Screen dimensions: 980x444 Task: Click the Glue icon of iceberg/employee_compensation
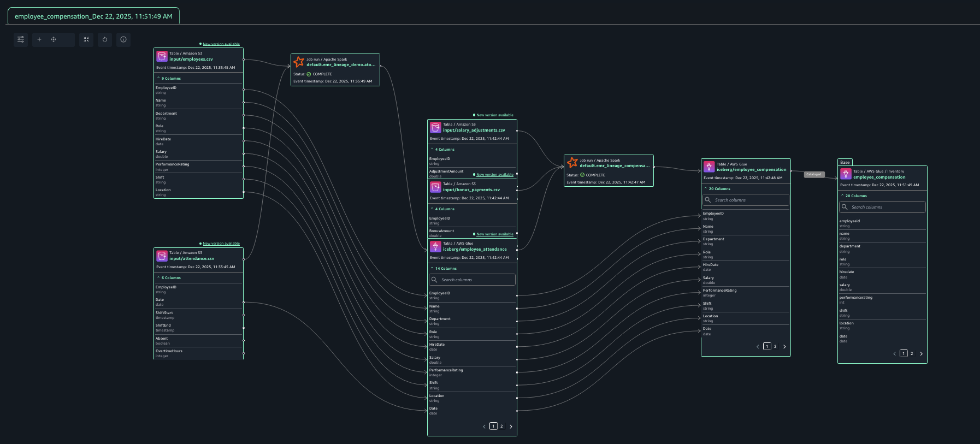pos(709,167)
